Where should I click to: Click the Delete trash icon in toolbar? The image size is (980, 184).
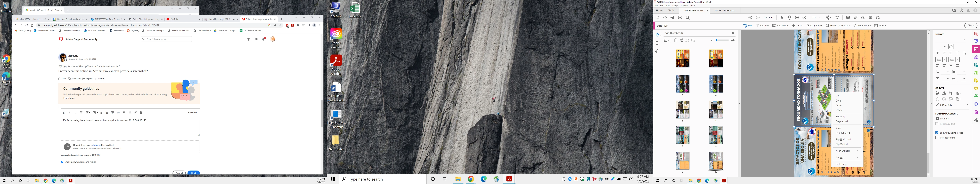pyautogui.click(x=870, y=18)
